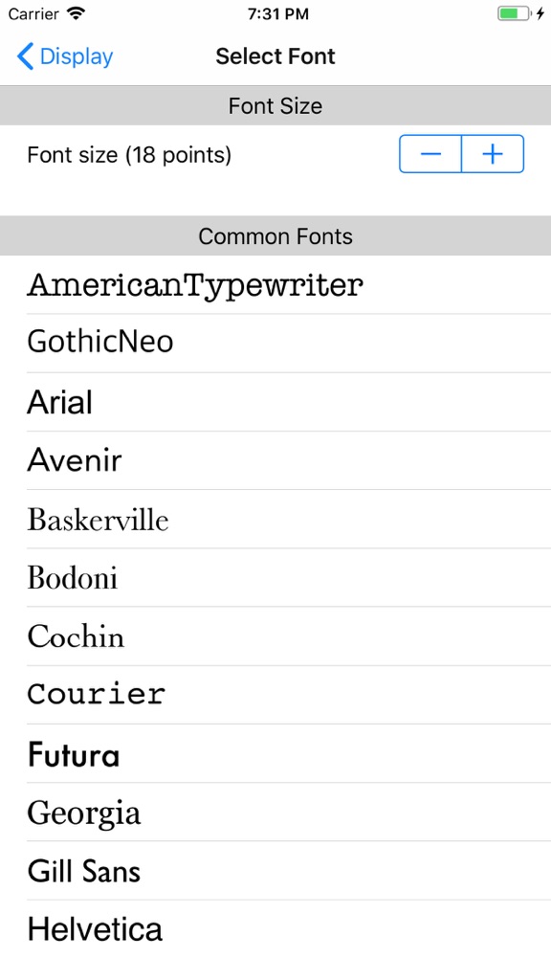
Task: Tap the back chevron icon
Action: [25, 56]
